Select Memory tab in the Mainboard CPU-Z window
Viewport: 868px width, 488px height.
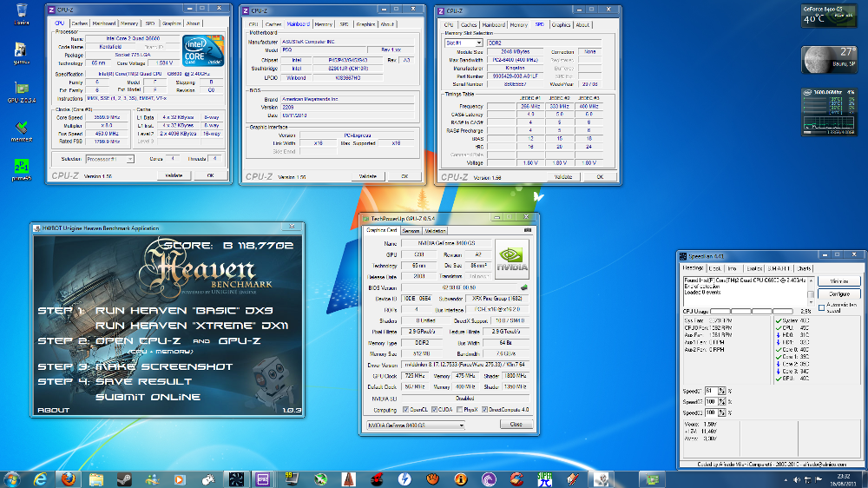click(323, 24)
